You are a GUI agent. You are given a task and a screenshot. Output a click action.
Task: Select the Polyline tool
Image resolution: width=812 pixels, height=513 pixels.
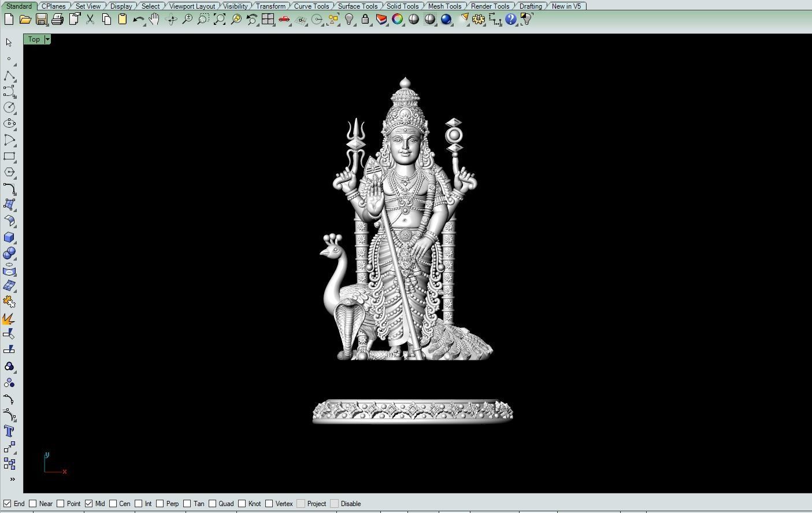click(9, 76)
